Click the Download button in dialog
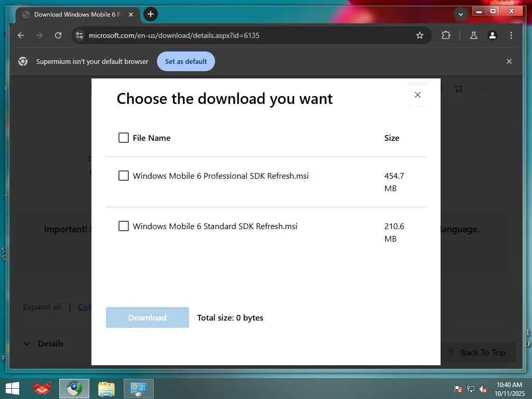The height and width of the screenshot is (399, 532). tap(147, 317)
